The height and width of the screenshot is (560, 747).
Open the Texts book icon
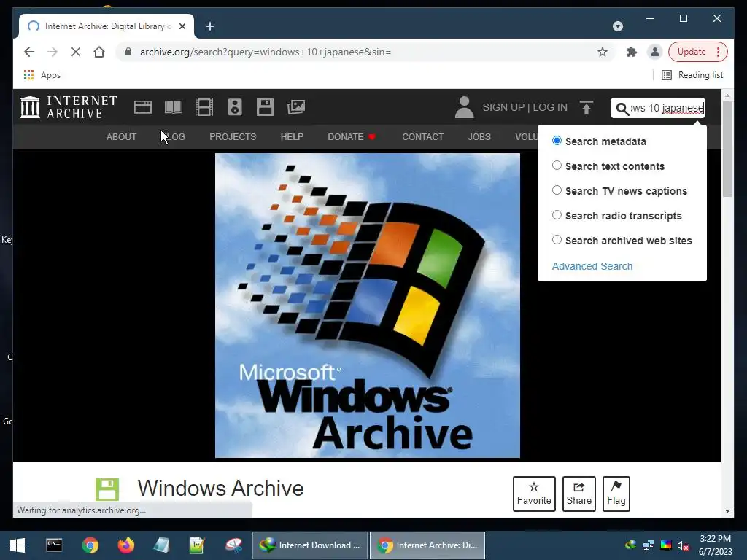(x=174, y=107)
